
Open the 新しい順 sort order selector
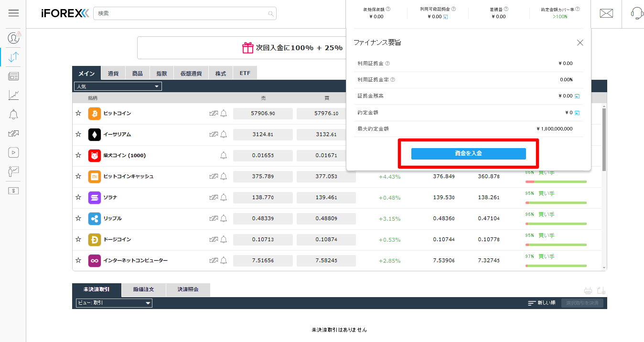point(542,303)
